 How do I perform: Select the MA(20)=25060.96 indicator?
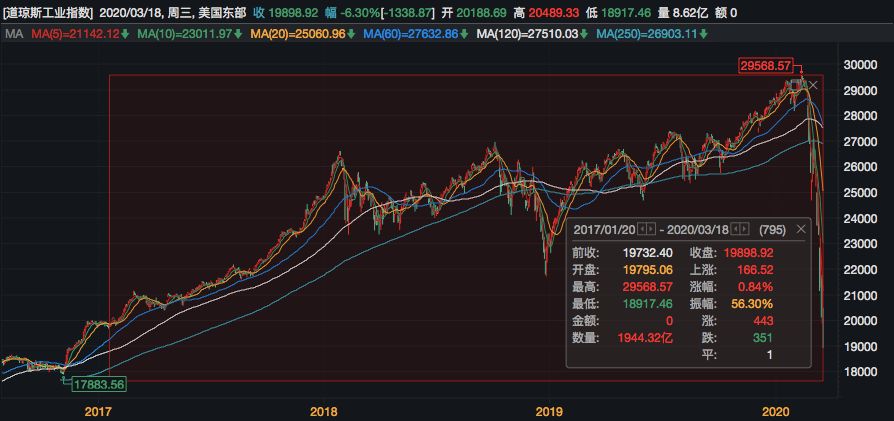tap(303, 34)
